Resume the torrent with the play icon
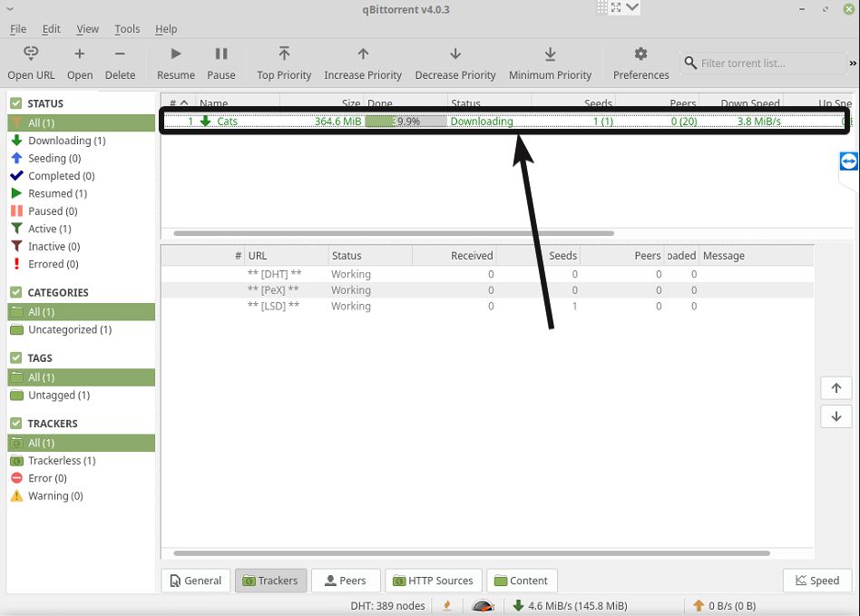Viewport: 860px width, 616px height. (175, 54)
